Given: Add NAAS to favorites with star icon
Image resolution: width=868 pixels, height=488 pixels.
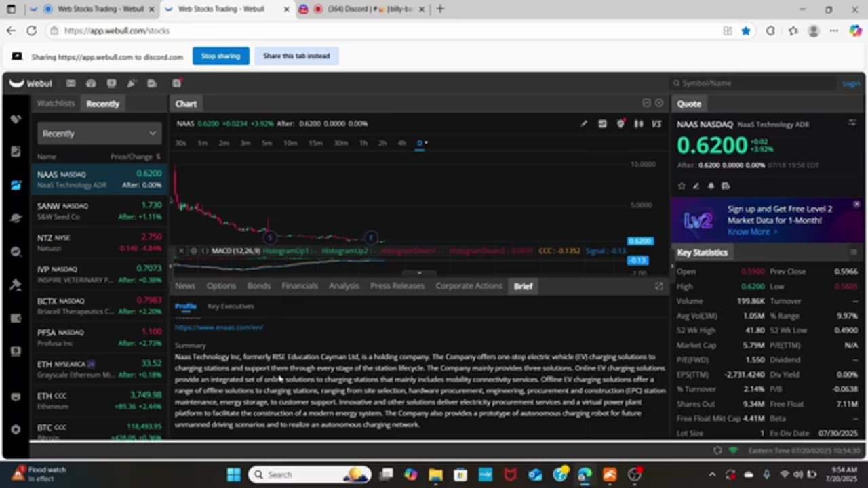Looking at the screenshot, I should click(682, 186).
